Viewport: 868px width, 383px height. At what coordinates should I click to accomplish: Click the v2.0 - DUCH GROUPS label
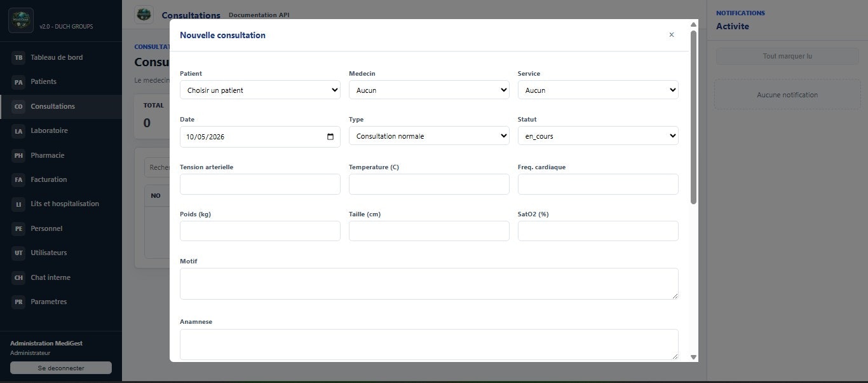coord(66,27)
